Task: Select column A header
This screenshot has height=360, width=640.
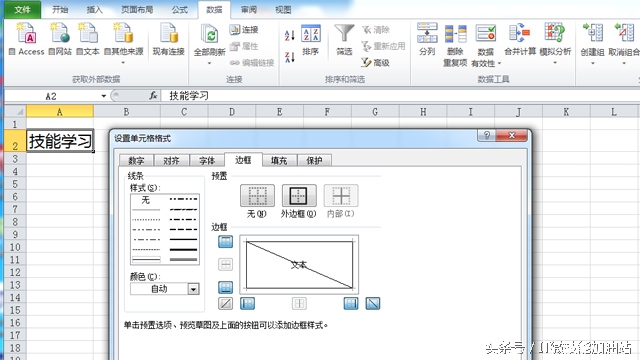Action: 60,111
